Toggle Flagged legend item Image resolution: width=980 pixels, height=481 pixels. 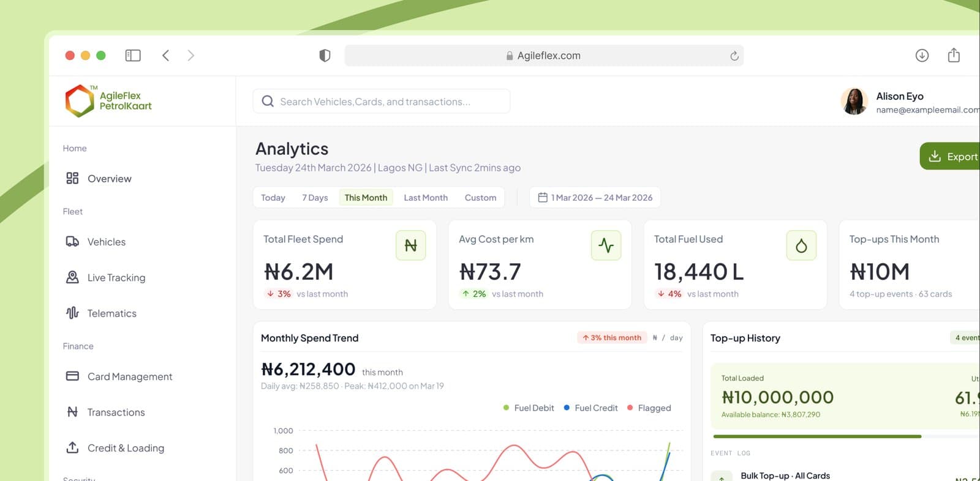tap(649, 408)
